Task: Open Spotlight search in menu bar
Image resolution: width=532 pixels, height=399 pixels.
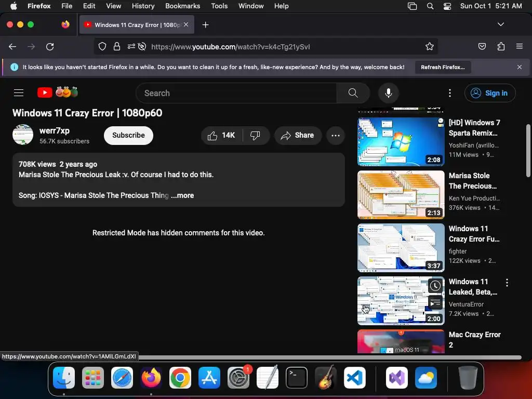Action: 430,6
